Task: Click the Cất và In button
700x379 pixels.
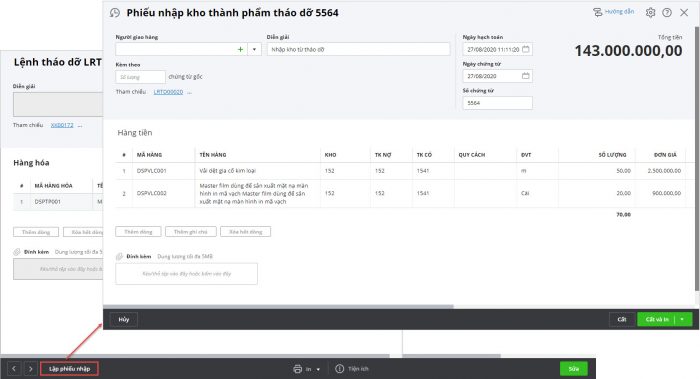Action: point(657,319)
